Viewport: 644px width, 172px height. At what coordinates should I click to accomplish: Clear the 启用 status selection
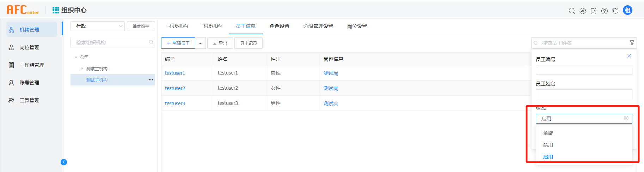tap(626, 118)
